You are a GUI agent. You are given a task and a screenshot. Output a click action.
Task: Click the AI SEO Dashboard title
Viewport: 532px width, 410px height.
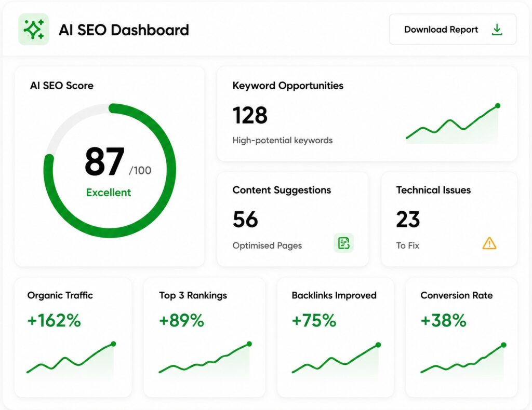point(124,30)
